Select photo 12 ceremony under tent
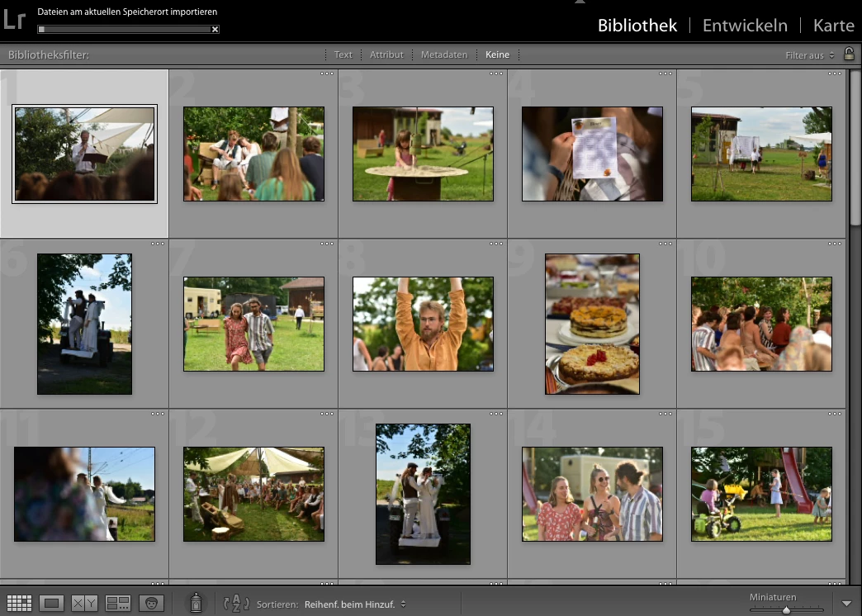 [253, 494]
